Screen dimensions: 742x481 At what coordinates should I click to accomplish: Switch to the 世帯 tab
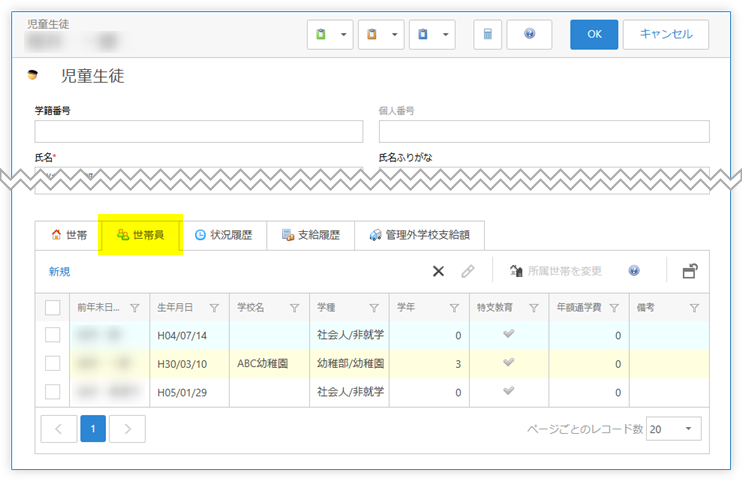[69, 235]
